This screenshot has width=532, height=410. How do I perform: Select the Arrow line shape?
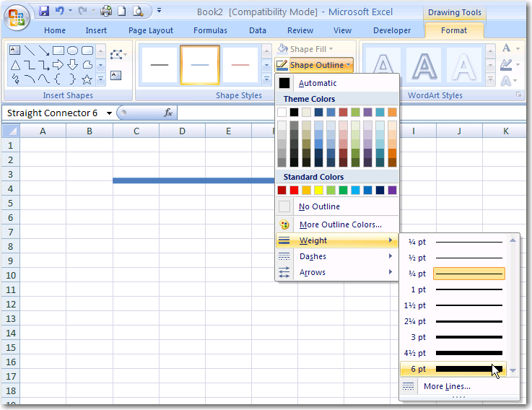[x=44, y=51]
